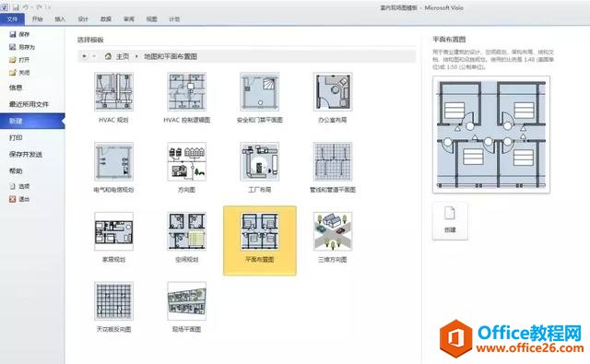
Task: Click the Visio application icon in title bar
Action: [x=4, y=6]
